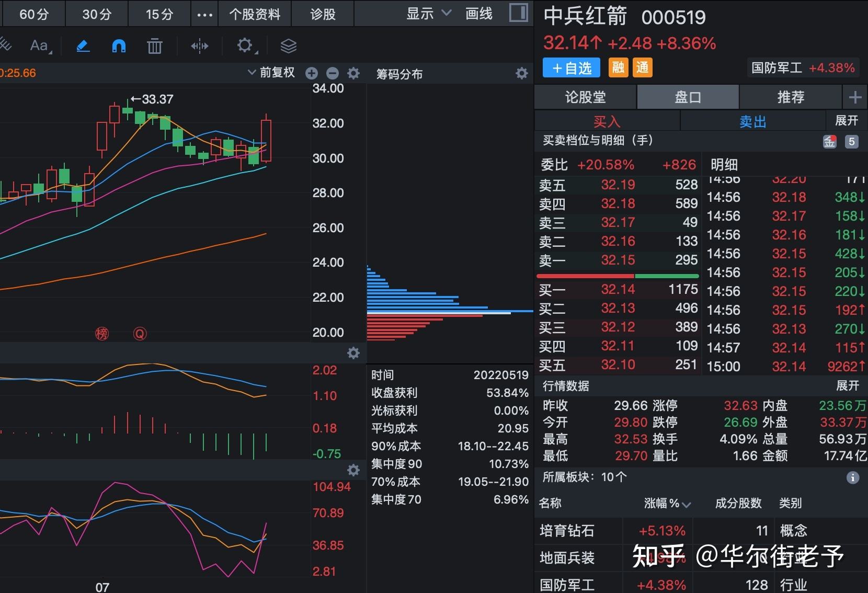The height and width of the screenshot is (593, 868).
Task: Open the layers stack icon
Action: pyautogui.click(x=289, y=46)
